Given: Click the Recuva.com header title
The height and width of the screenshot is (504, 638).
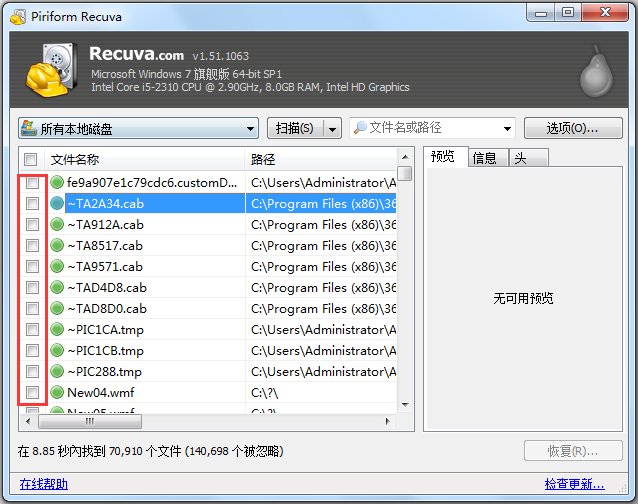Looking at the screenshot, I should click(x=136, y=54).
